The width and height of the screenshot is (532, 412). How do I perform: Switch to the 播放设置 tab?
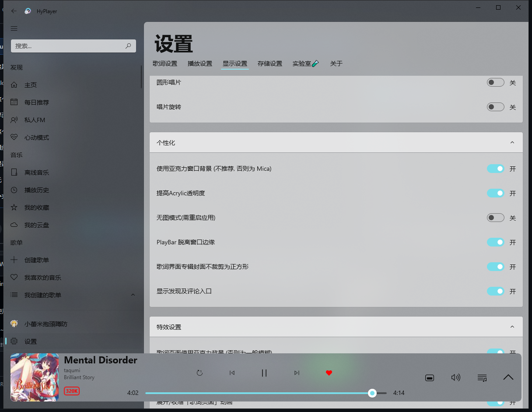(x=200, y=63)
